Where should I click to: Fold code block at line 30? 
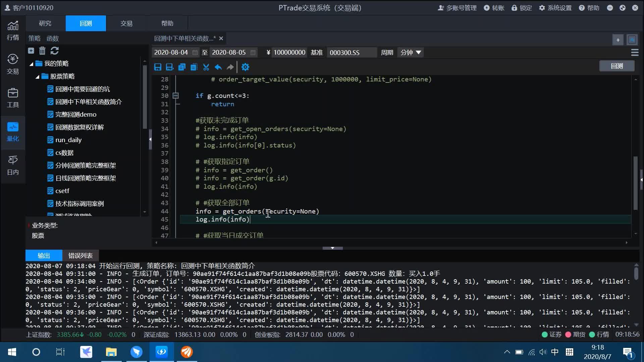[175, 96]
